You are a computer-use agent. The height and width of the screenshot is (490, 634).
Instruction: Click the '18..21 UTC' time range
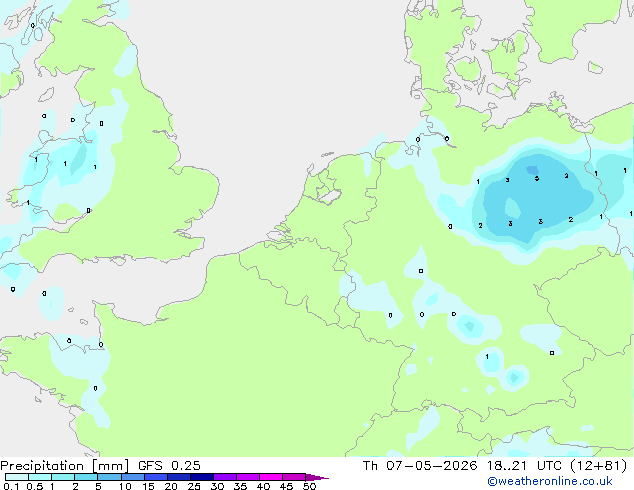tap(524, 466)
